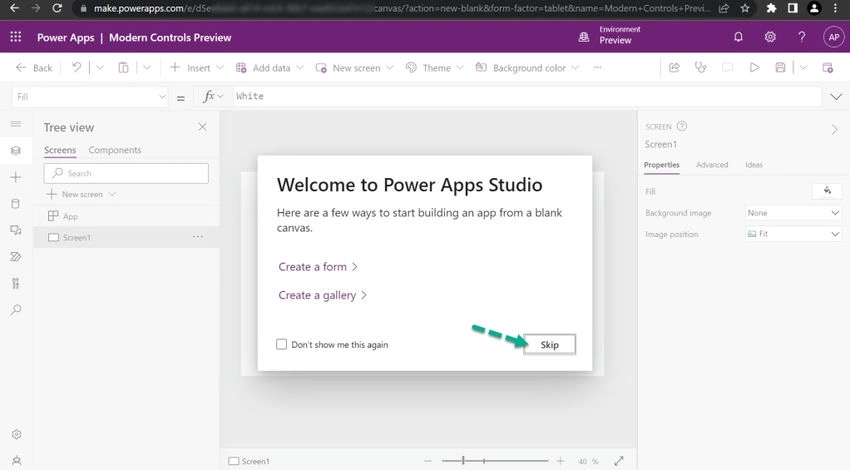Open the app launcher waffle icon
Image resolution: width=850 pixels, height=470 pixels.
tap(16, 37)
